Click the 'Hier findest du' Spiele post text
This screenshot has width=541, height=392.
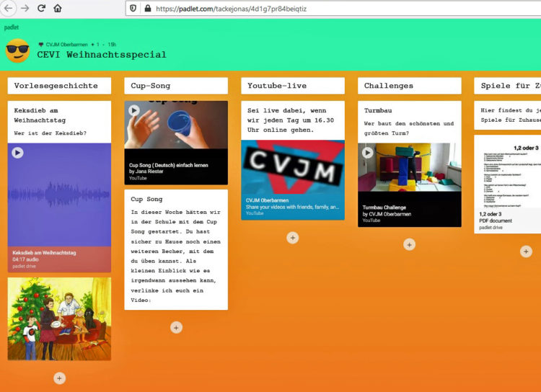[511, 115]
